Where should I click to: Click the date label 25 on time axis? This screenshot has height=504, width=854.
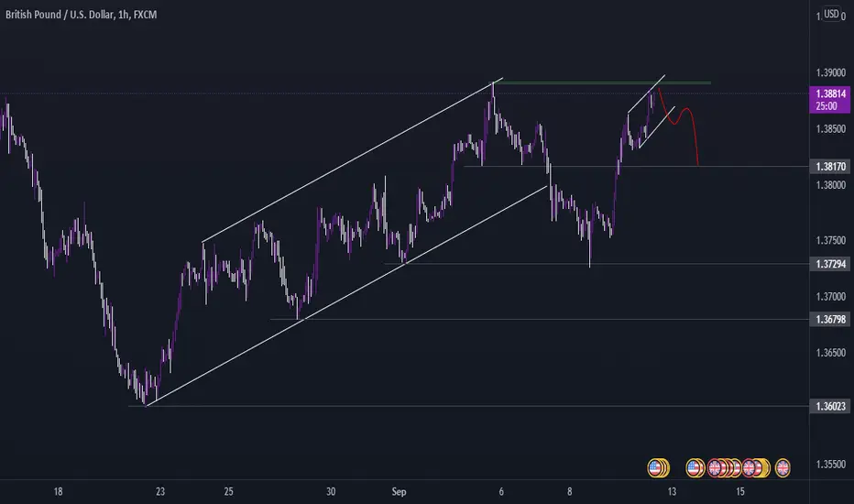point(228,491)
